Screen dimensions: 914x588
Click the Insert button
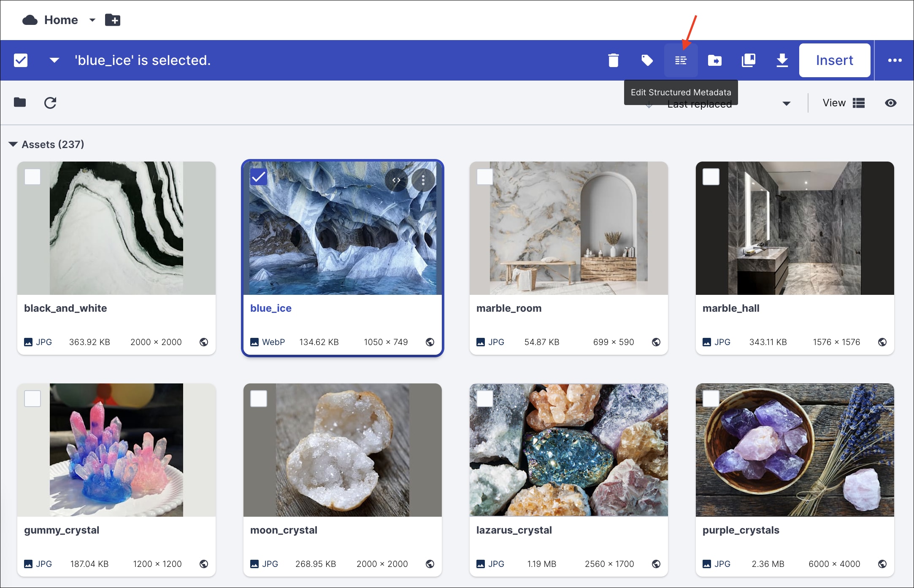(834, 60)
